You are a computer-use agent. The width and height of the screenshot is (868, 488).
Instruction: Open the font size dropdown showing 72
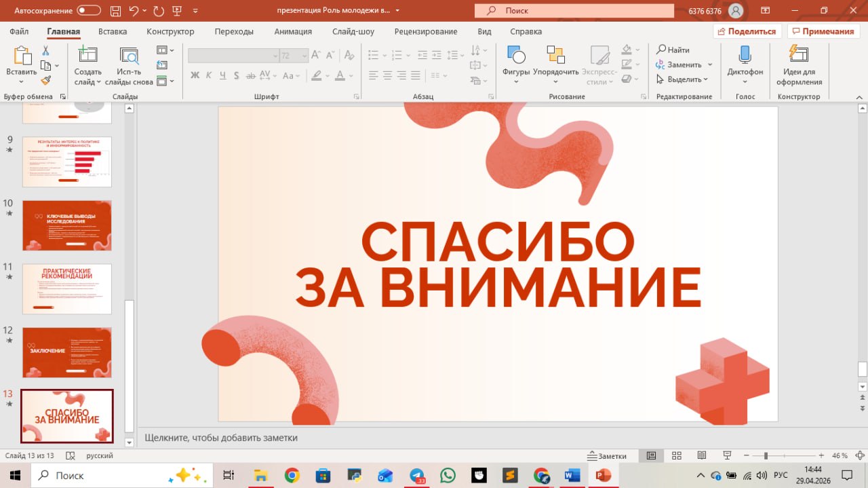point(304,56)
